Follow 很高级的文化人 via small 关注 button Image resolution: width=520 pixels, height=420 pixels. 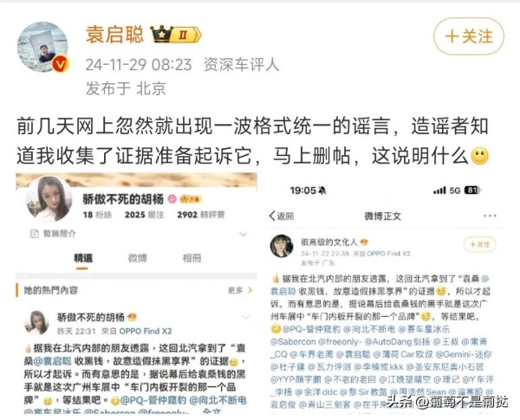point(480,245)
